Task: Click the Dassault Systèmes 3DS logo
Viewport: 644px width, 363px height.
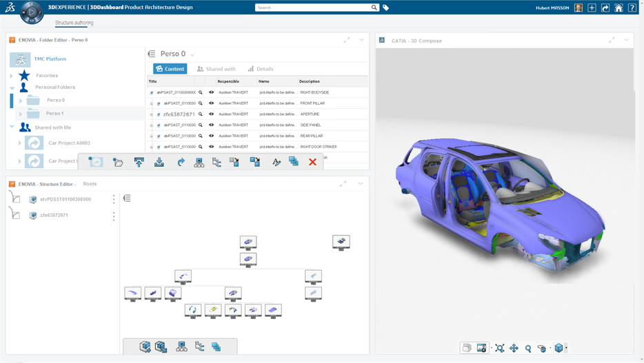Action: [x=10, y=8]
